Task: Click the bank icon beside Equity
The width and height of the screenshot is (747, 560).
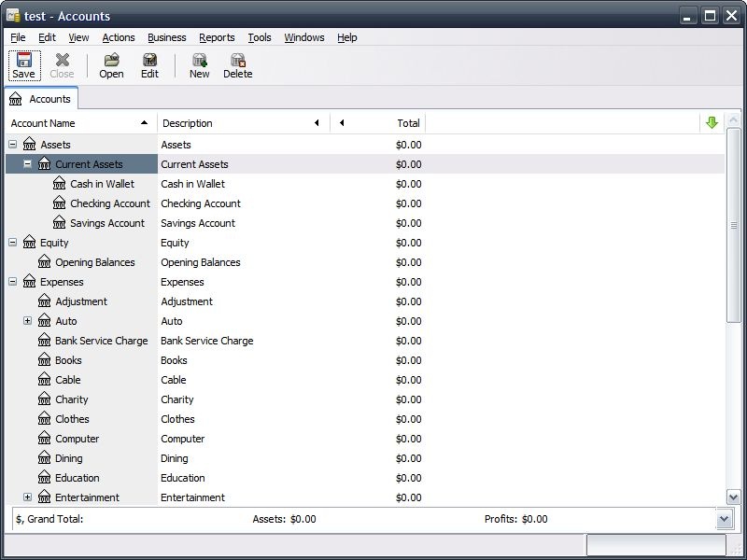Action: click(x=30, y=243)
